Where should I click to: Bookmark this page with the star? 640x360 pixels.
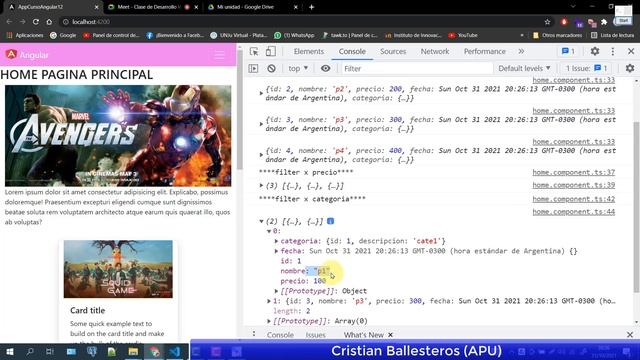tap(547, 22)
